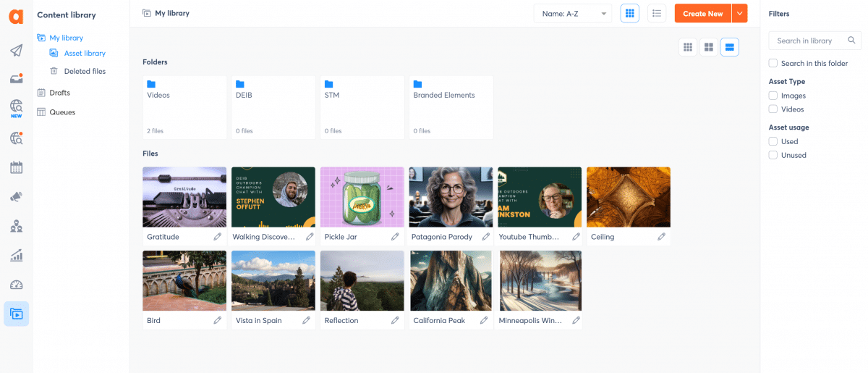Open the Vista in Spain thumbnail
This screenshot has width=868, height=373.
tap(273, 281)
